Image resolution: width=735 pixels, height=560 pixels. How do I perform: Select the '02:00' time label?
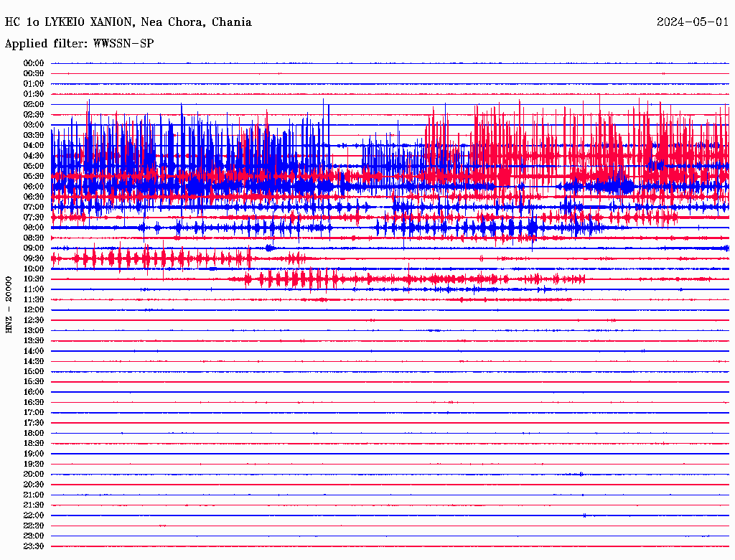coord(34,105)
